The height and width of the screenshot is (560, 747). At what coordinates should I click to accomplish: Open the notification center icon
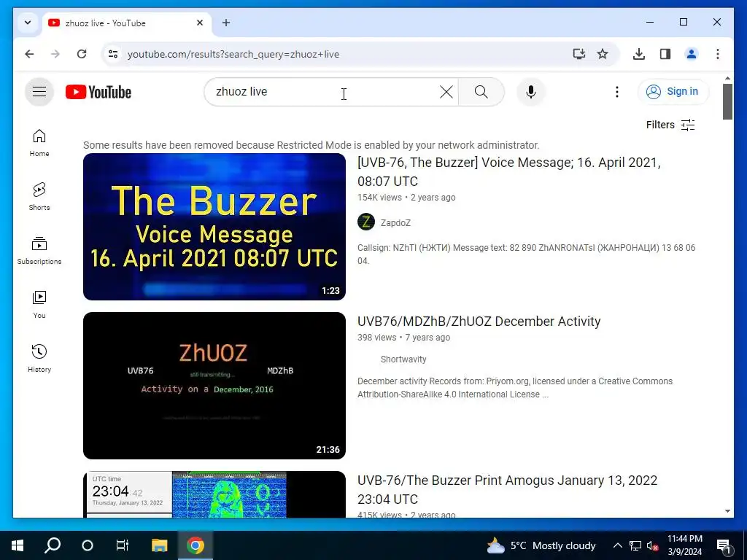(x=723, y=545)
